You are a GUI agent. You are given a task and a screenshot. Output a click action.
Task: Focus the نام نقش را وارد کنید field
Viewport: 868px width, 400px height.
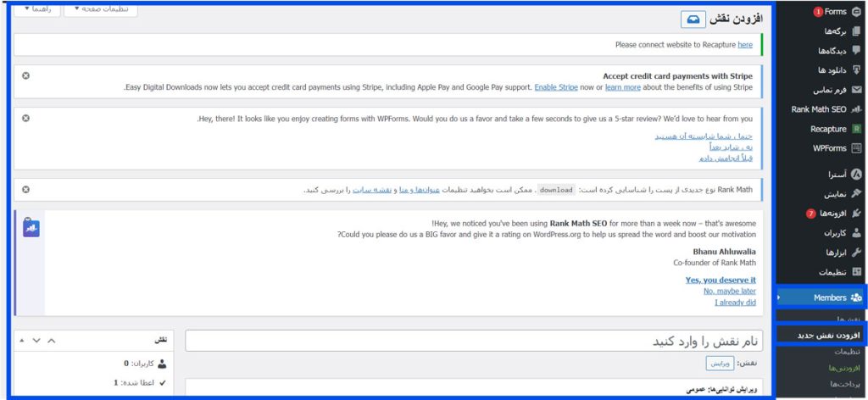click(474, 341)
